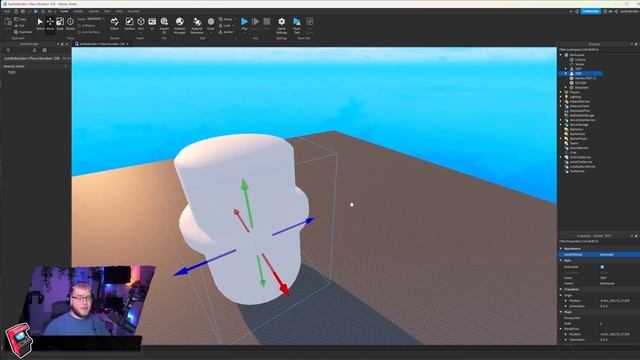The width and height of the screenshot is (640, 360).
Task: Select the Select tool in ribbon
Action: 40,24
